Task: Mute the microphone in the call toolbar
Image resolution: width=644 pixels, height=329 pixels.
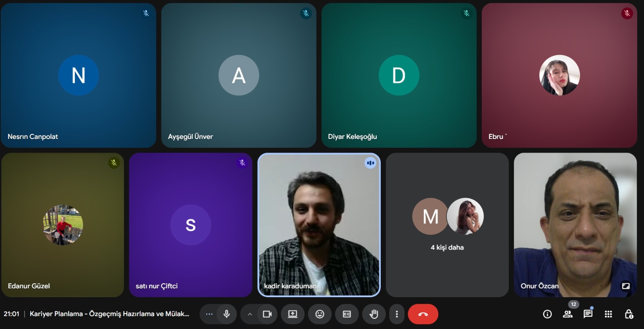Action: [x=227, y=314]
